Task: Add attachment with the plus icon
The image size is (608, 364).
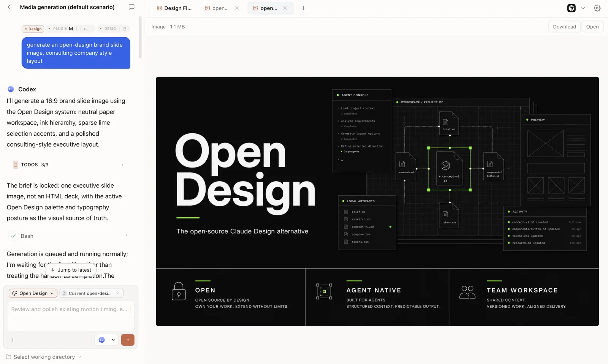Action: point(13,340)
